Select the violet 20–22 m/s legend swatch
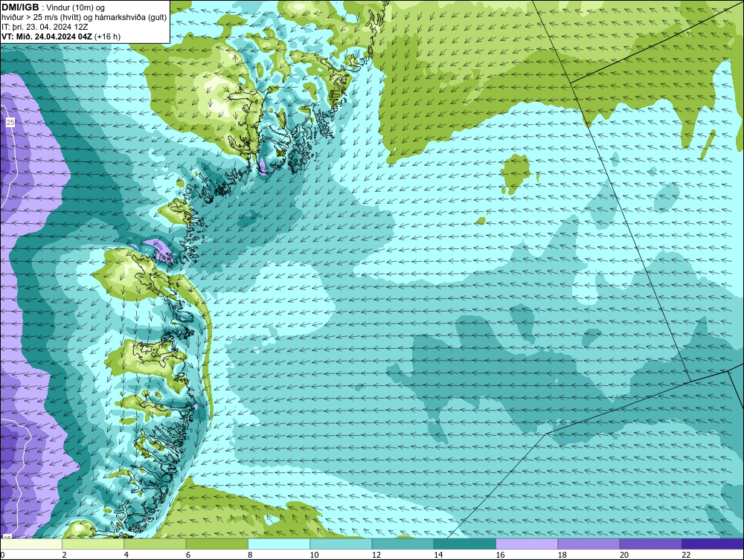The height and width of the screenshot is (560, 744). click(x=650, y=544)
